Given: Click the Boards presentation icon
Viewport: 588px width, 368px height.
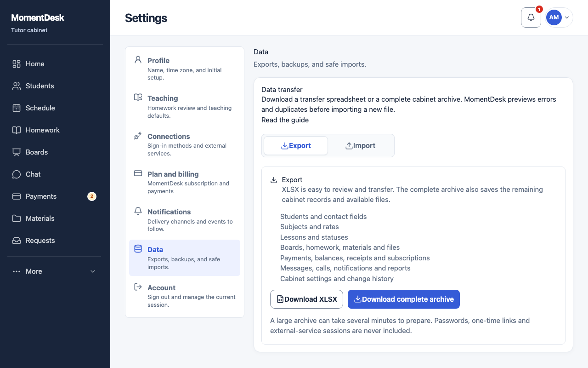Looking at the screenshot, I should coord(17,152).
